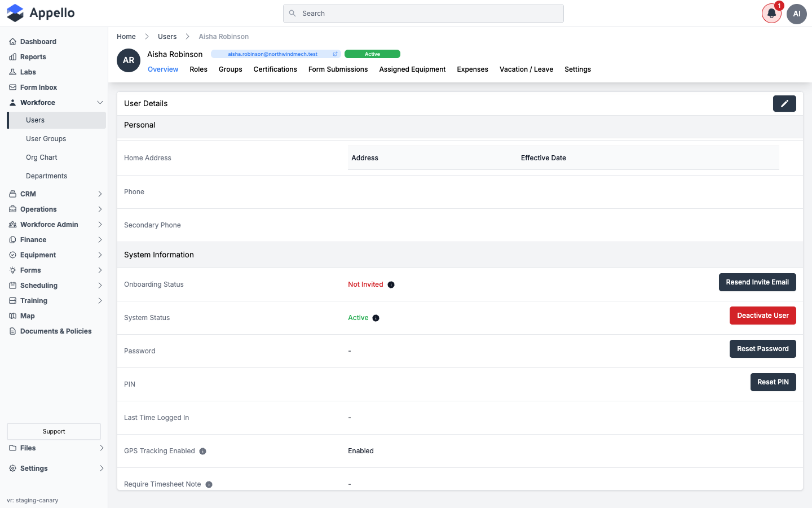
Task: Click the Appello logo
Action: click(41, 13)
